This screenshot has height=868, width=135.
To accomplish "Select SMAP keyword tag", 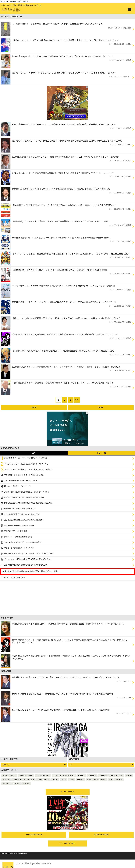I will pos(63,779).
